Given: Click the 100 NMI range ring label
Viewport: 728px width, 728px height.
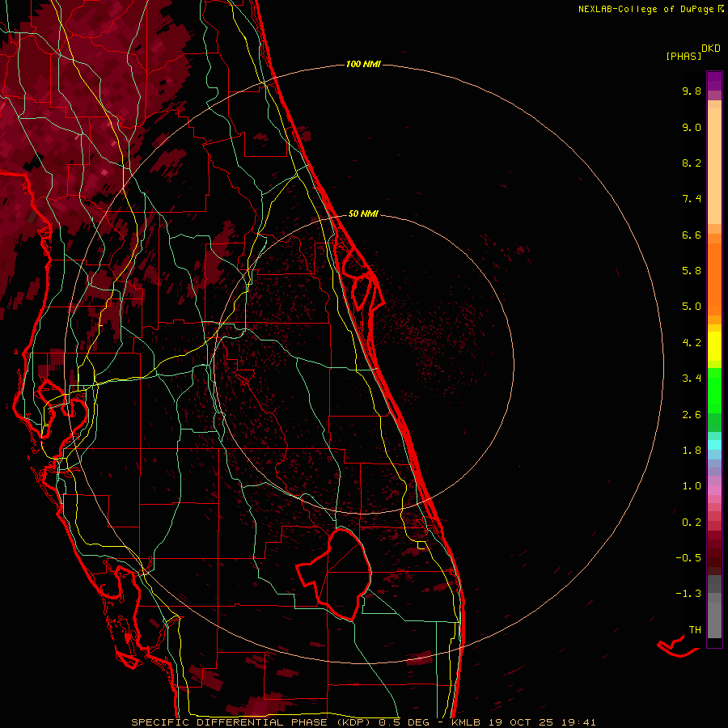Looking at the screenshot, I should (363, 64).
